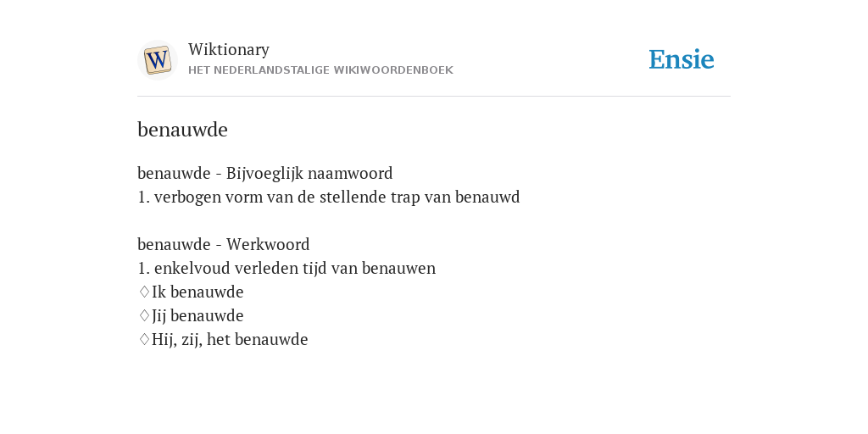
Task: Click the word Werkwoord
Action: tap(268, 244)
